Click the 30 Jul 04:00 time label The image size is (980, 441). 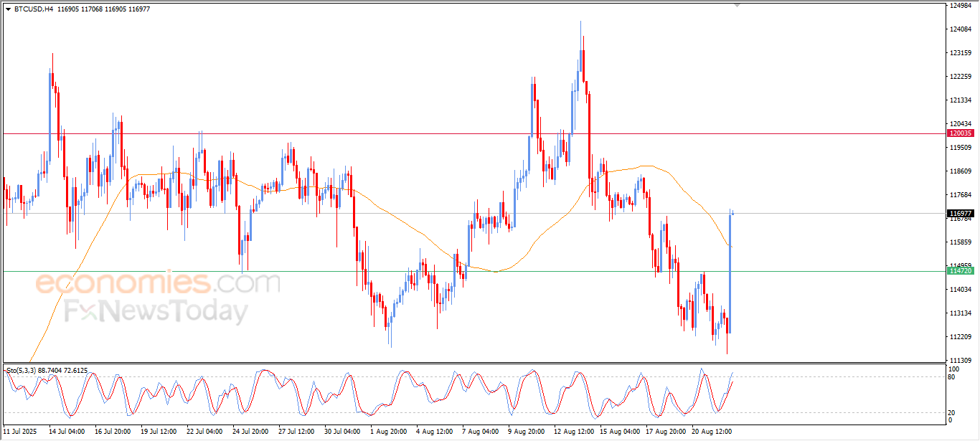pyautogui.click(x=342, y=432)
